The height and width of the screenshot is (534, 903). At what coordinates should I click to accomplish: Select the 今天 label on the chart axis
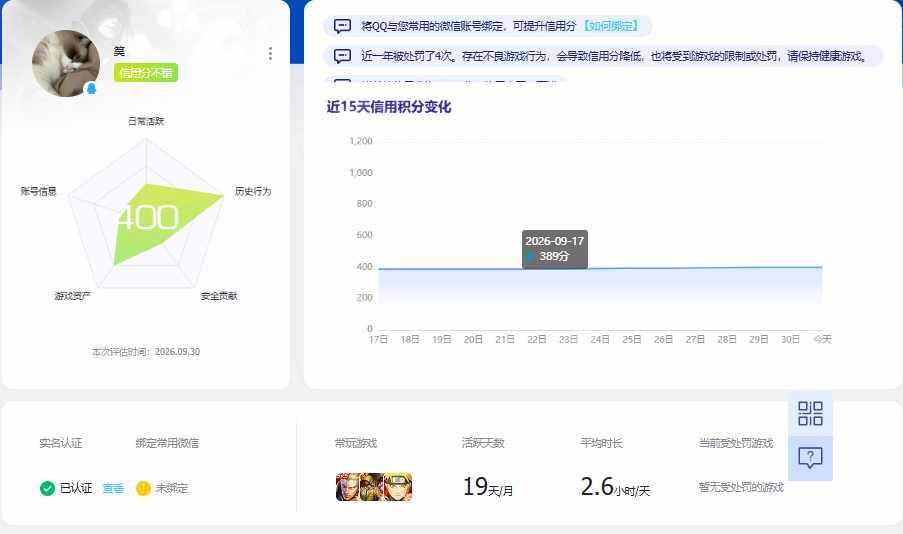pyautogui.click(x=822, y=339)
